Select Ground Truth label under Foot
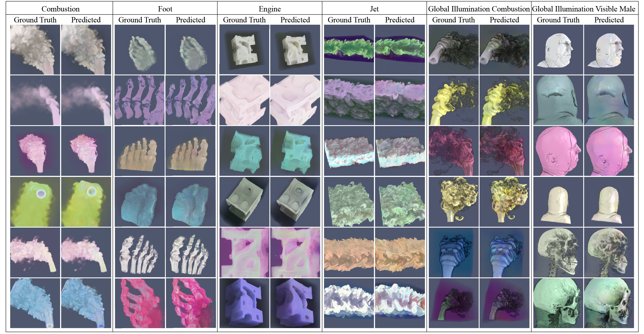This screenshot has width=644, height=334. pyautogui.click(x=140, y=20)
